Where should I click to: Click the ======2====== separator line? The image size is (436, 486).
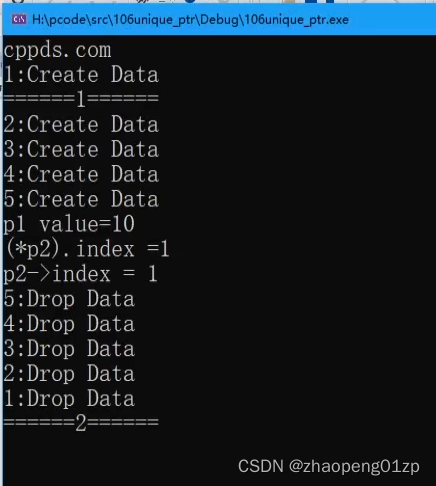pyautogui.click(x=81, y=423)
